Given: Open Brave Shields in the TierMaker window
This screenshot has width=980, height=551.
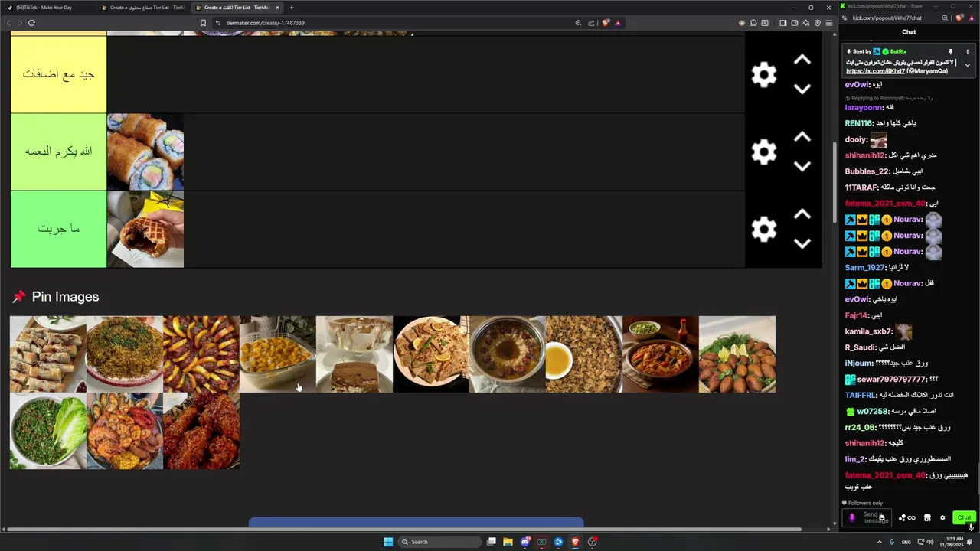Looking at the screenshot, I should [x=606, y=23].
